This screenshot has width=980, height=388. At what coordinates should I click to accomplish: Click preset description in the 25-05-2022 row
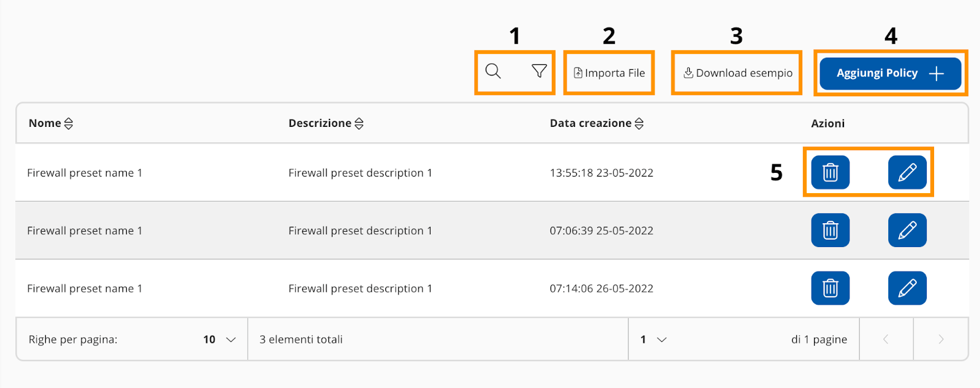point(360,230)
